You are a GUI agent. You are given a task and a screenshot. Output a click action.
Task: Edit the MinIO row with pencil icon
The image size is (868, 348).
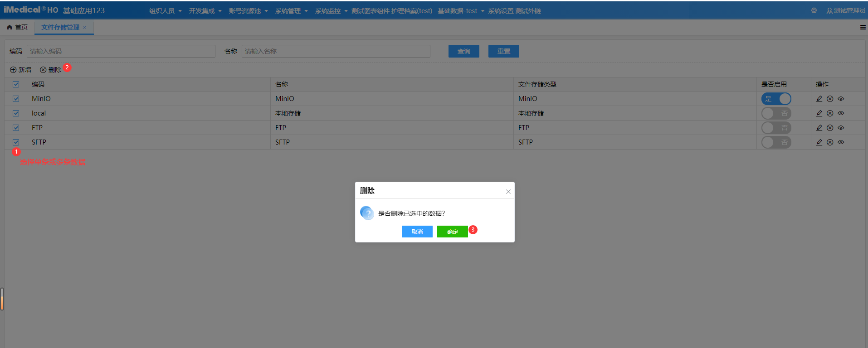(x=819, y=99)
